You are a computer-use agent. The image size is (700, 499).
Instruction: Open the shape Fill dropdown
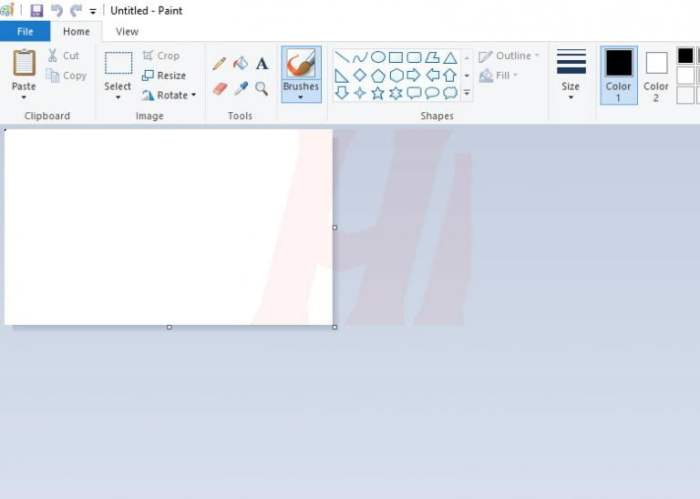click(x=498, y=75)
